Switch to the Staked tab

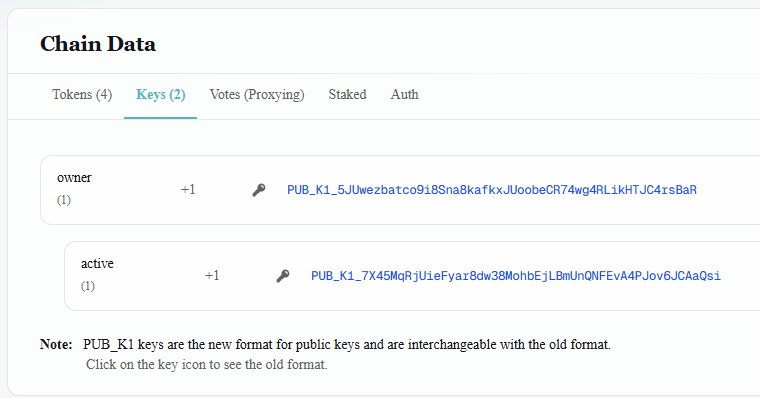coord(348,94)
